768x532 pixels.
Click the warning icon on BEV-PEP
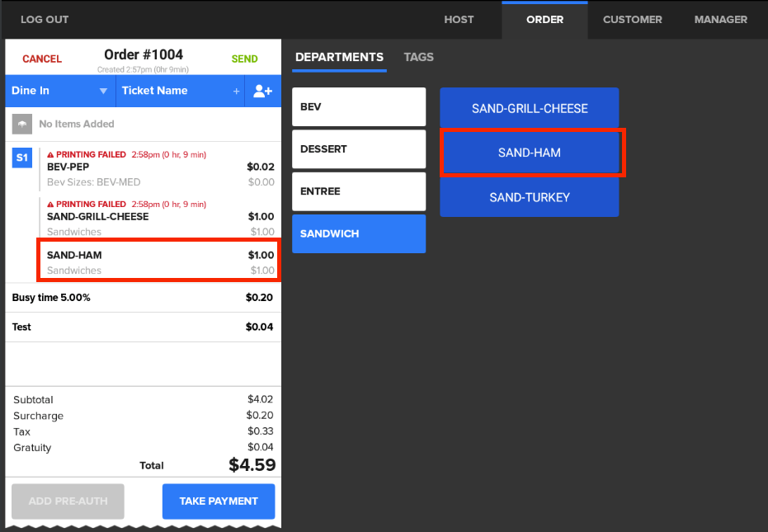coord(50,154)
